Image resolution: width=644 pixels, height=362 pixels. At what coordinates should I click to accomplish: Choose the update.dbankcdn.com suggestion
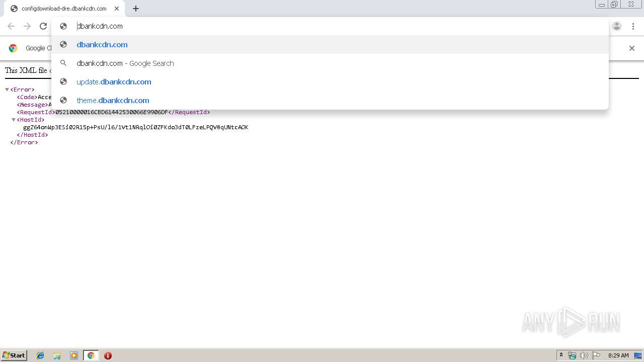(330, 81)
